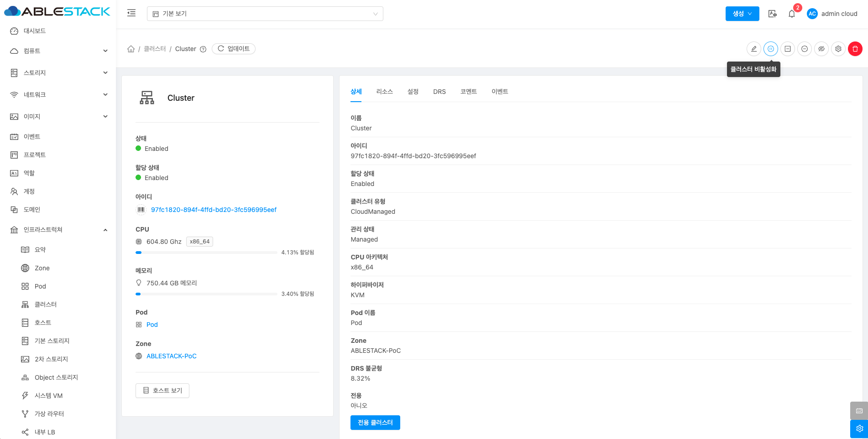
Task: Open the notifications bell icon
Action: (792, 14)
